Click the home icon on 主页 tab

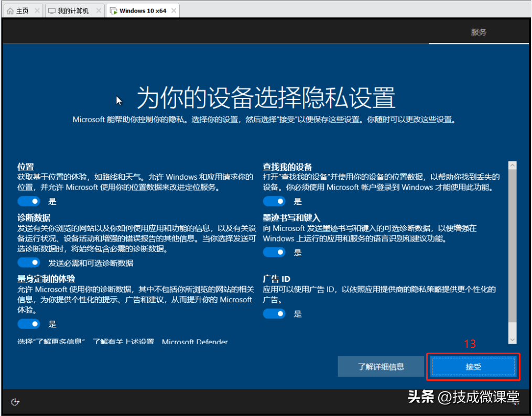point(10,11)
